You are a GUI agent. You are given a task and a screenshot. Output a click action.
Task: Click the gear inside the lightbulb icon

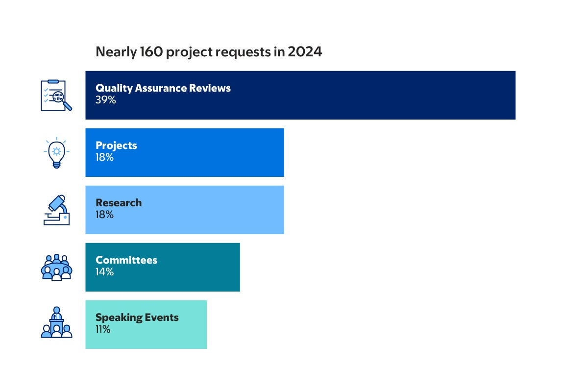[56, 151]
